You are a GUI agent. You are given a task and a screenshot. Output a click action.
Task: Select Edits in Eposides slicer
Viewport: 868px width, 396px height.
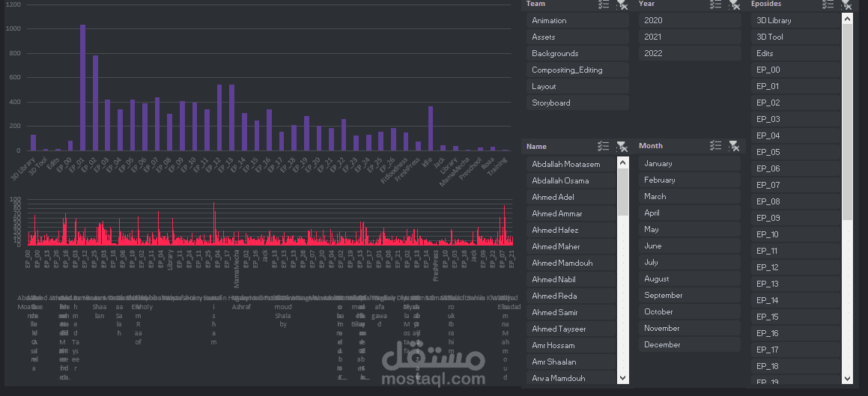pyautogui.click(x=795, y=54)
